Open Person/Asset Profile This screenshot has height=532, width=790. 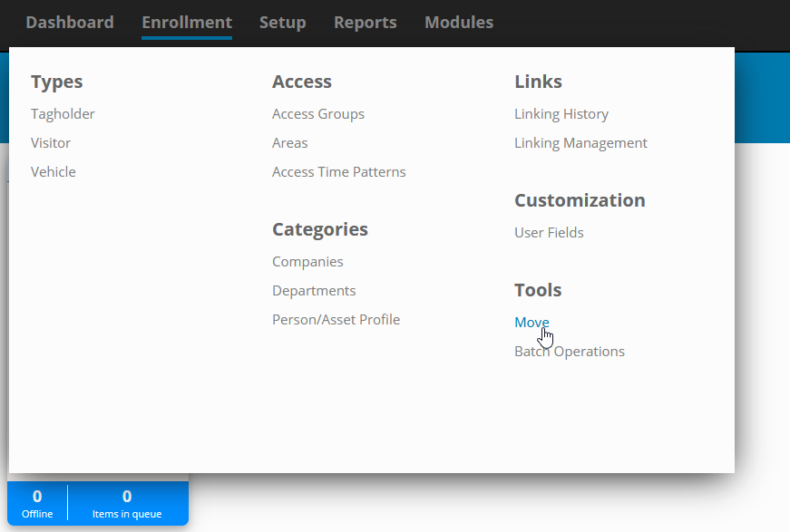pos(336,320)
